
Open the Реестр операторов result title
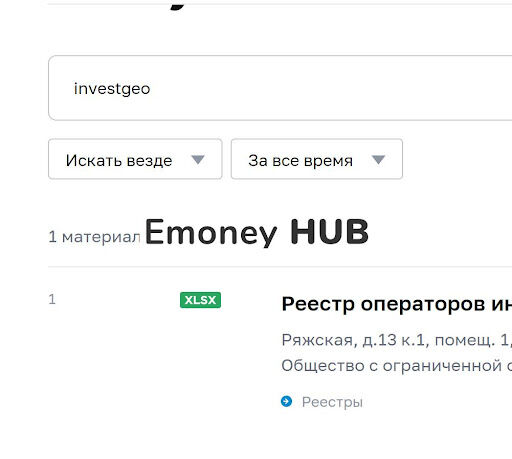pyautogui.click(x=397, y=304)
